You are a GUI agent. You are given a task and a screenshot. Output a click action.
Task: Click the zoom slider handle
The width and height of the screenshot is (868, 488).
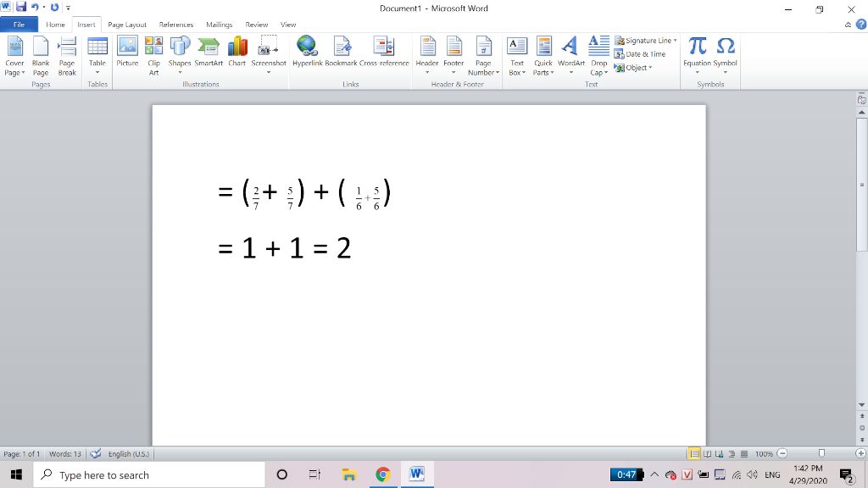tap(821, 454)
